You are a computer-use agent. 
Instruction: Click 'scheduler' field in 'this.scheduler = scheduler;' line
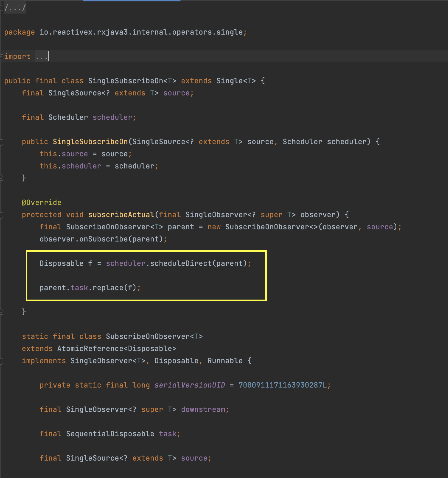[82, 166]
